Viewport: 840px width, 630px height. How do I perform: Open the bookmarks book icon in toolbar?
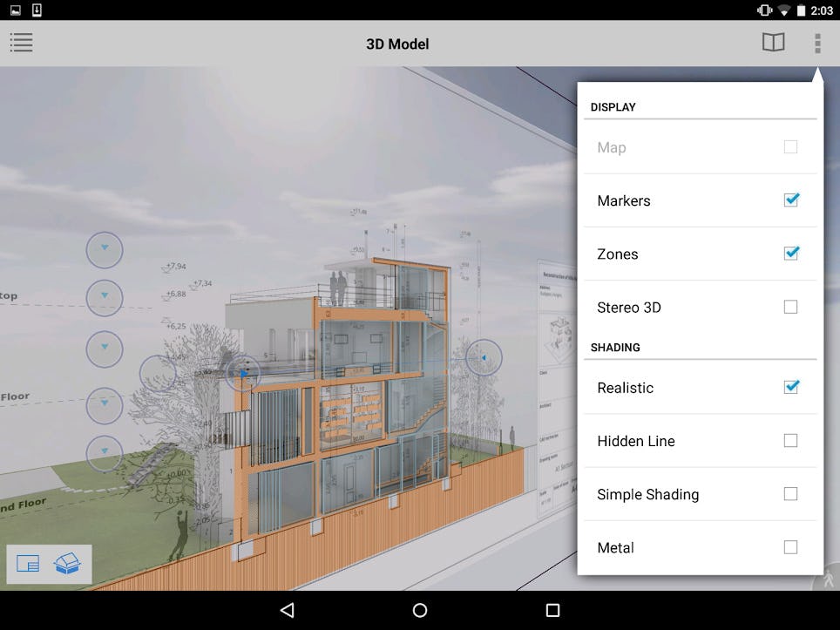click(774, 42)
